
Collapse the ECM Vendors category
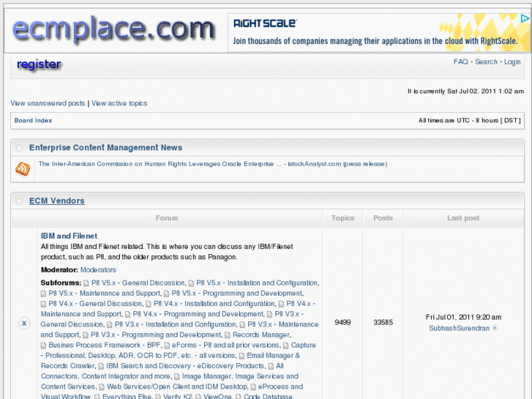tap(20, 201)
